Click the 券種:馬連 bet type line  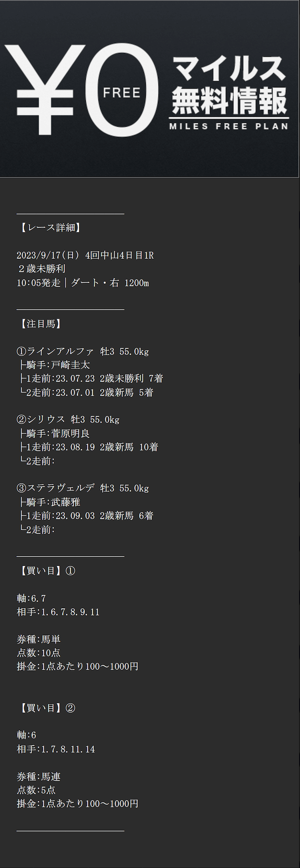39,777
